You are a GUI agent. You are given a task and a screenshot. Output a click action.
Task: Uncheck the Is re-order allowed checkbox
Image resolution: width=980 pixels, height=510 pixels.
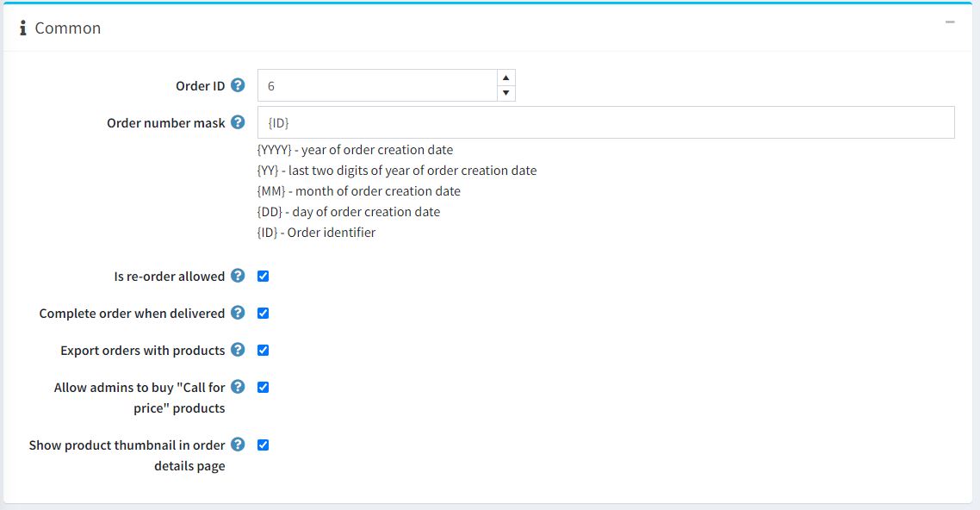click(264, 277)
